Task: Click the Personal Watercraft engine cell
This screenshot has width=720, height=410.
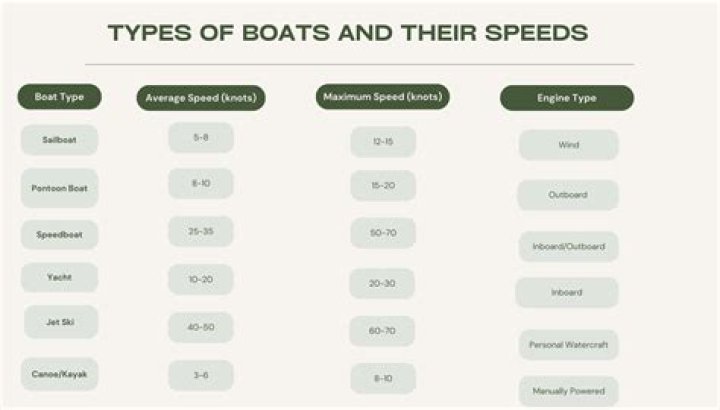Action: click(x=568, y=345)
